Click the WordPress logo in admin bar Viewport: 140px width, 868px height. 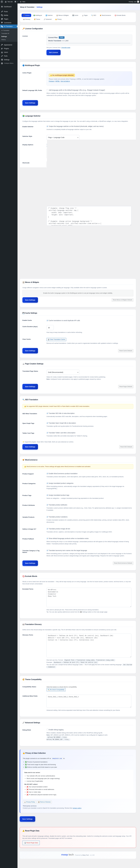[x=2, y=2]
